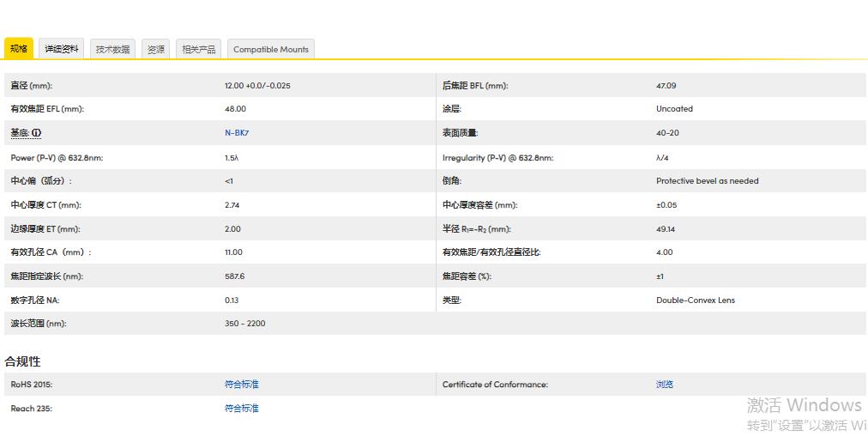Click the info icon next to 基底
Screen dimensions: 868x443
point(37,133)
